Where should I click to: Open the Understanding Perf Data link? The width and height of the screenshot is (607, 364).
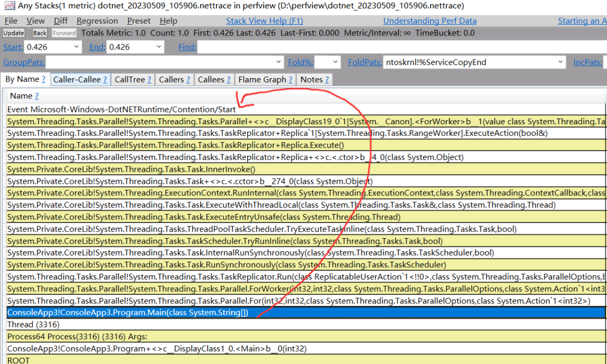(429, 21)
